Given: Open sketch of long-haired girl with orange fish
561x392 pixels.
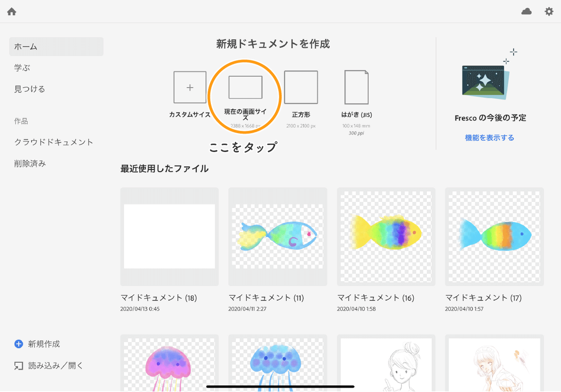Looking at the screenshot, I should 495,363.
